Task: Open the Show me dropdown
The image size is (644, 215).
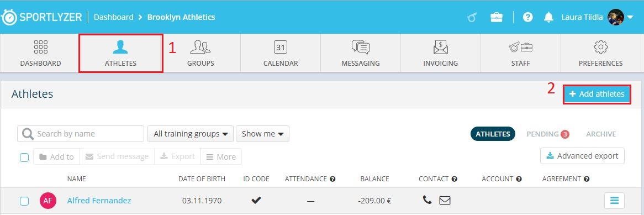Action: tap(262, 134)
